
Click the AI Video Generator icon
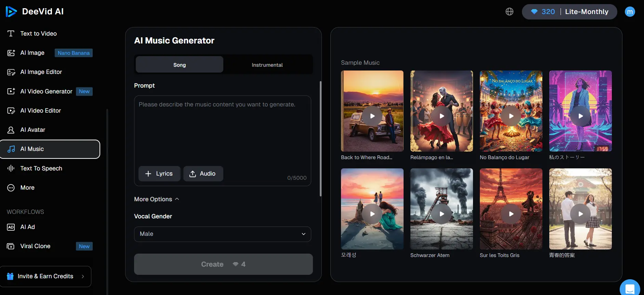[11, 91]
